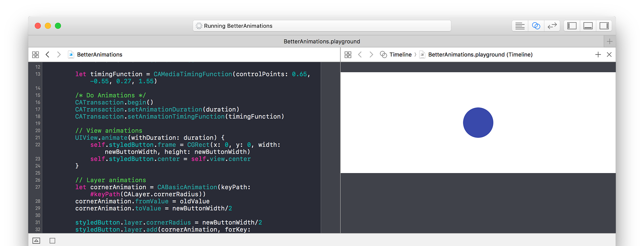This screenshot has height=246, width=644.
Task: Go forward in the BetterAnimations editor
Action: click(x=59, y=54)
